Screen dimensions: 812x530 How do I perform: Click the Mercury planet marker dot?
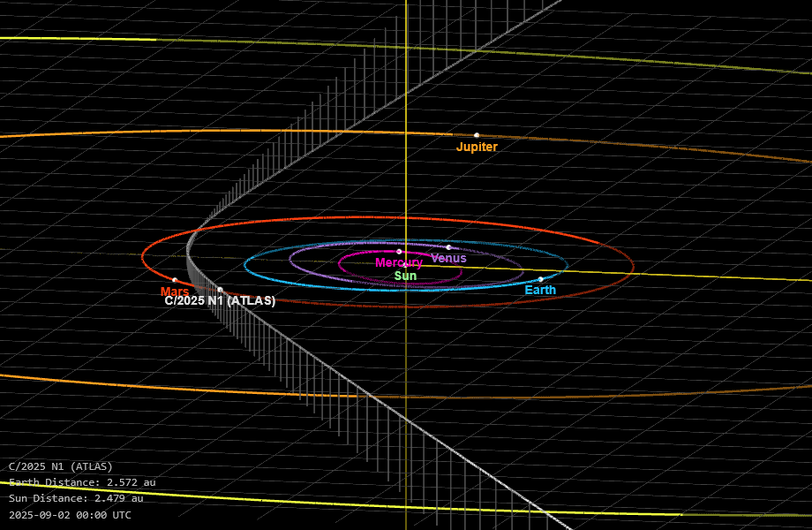point(399,251)
